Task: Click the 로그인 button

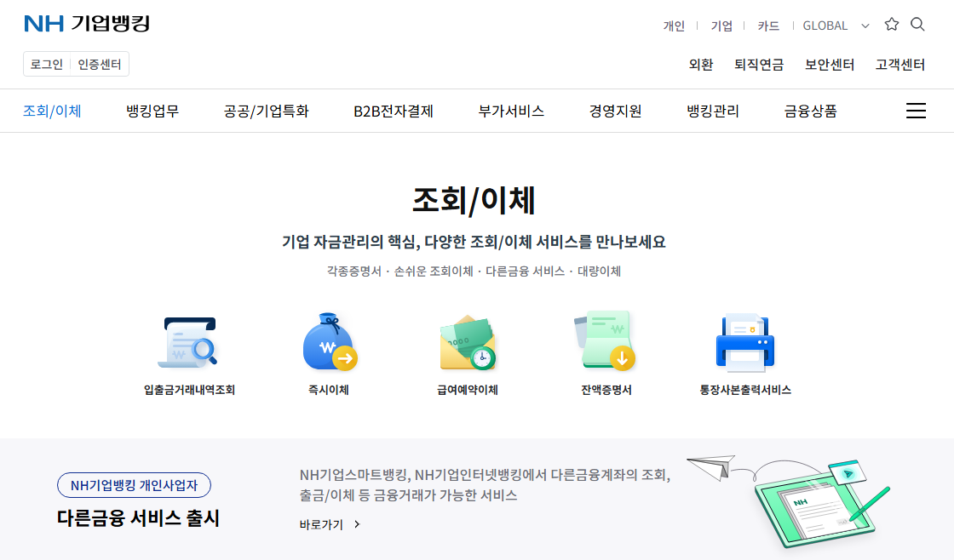Action: pyautogui.click(x=47, y=64)
